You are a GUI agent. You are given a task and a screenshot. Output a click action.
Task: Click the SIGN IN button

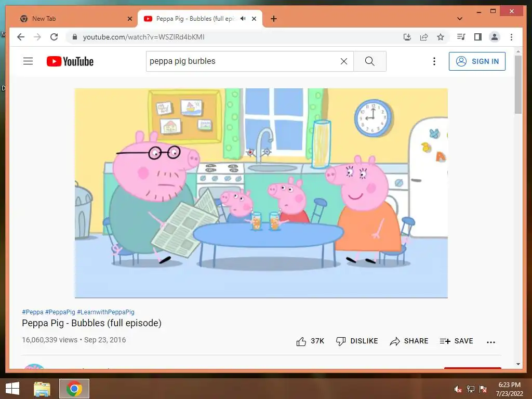(477, 61)
